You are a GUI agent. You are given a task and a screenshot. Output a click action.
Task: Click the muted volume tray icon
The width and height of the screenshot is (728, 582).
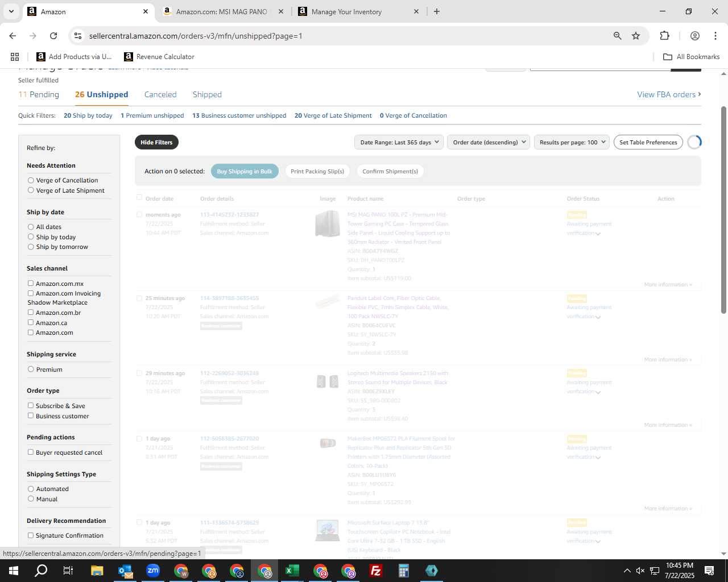pos(640,571)
